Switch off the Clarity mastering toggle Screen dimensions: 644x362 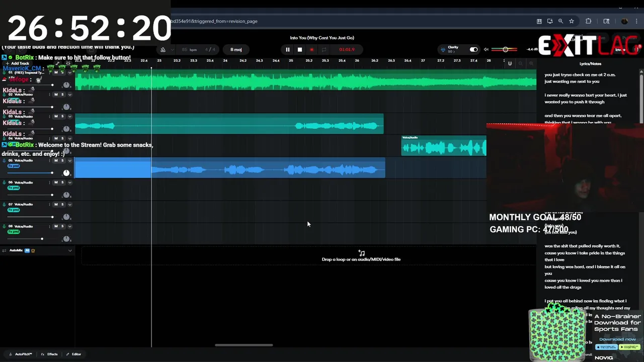click(473, 49)
